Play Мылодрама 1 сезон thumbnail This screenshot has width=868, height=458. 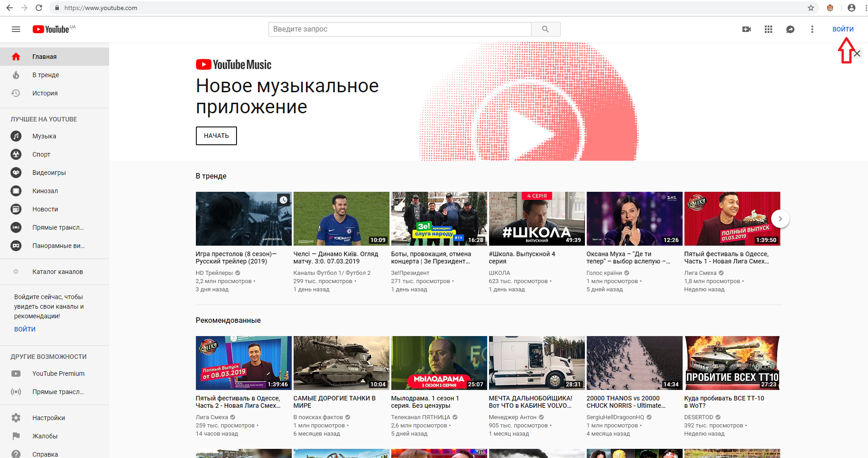click(439, 363)
